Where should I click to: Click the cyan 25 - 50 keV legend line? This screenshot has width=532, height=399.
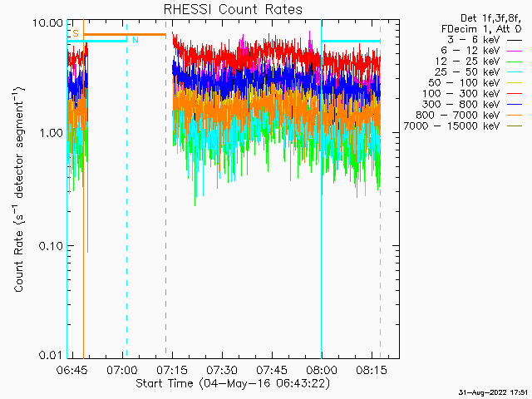click(x=515, y=72)
